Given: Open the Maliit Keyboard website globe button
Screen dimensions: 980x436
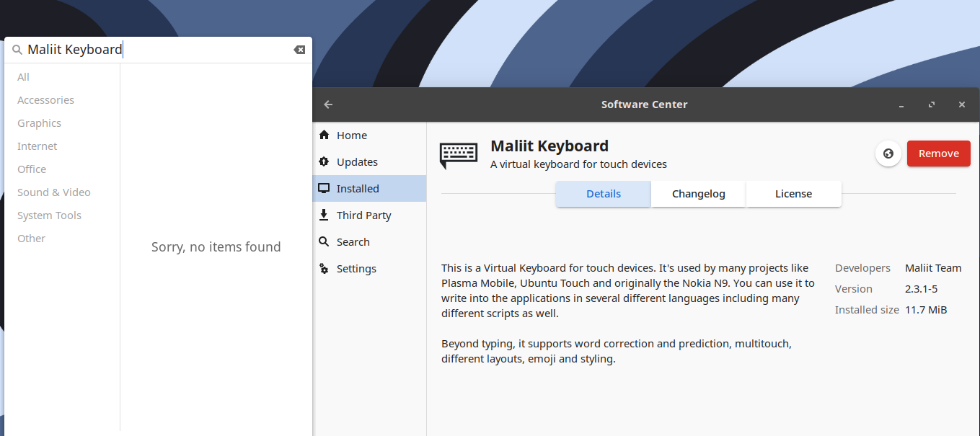Looking at the screenshot, I should (x=888, y=154).
